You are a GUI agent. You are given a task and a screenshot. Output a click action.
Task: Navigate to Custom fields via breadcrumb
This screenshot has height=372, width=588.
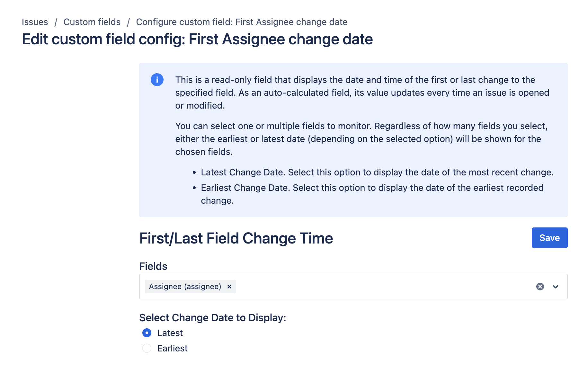[92, 22]
